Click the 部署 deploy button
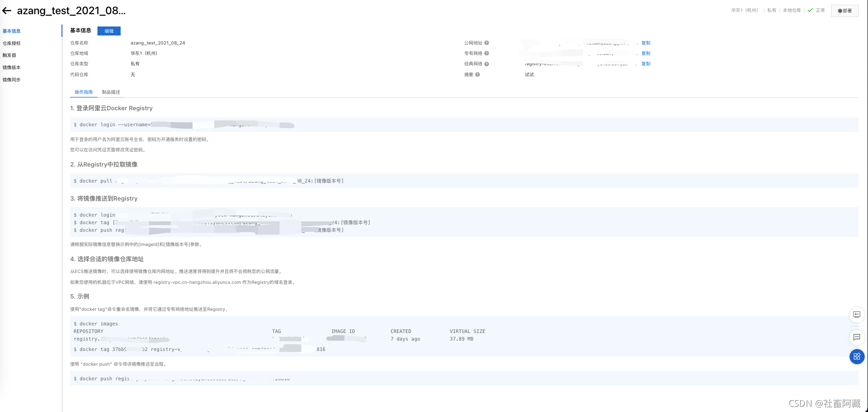Viewport: 868px width, 412px height. 844,10
